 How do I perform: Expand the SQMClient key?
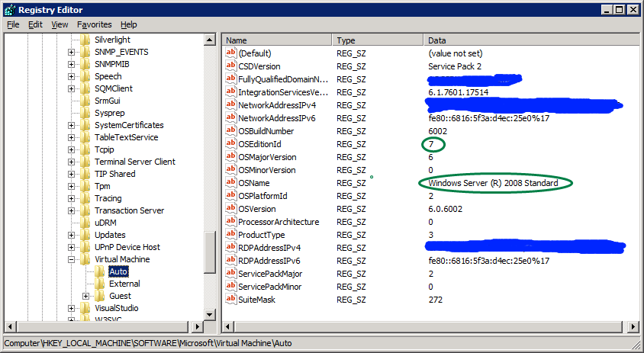point(72,88)
